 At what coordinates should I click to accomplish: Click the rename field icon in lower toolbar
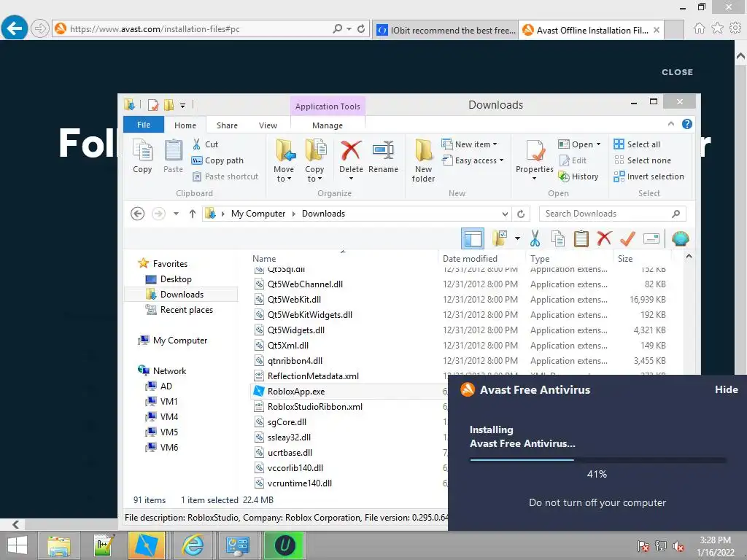(651, 238)
